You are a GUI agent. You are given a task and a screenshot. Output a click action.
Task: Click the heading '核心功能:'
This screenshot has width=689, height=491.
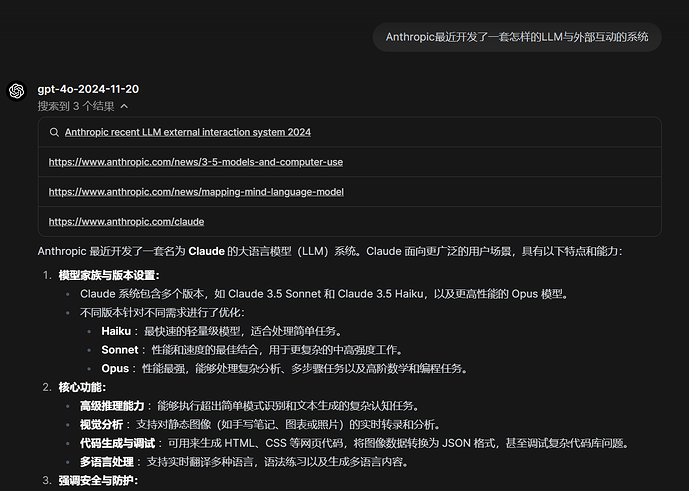82,387
